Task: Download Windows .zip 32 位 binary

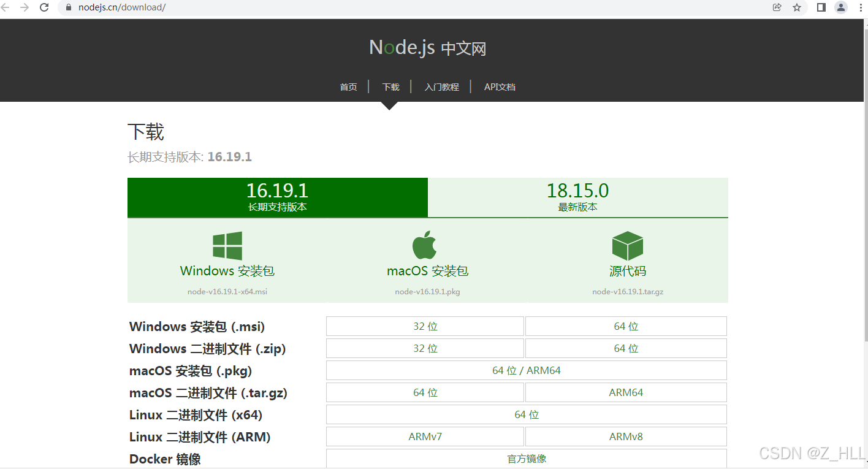Action: point(425,348)
